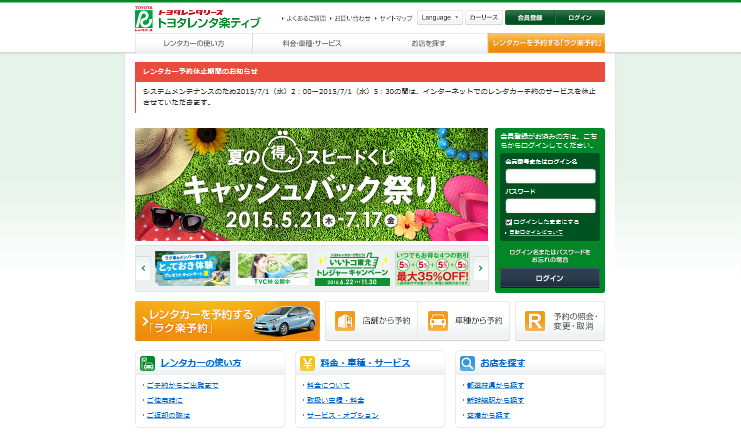The image size is (741, 435).
Task: Open the とっておき体験 campaign thumbnail
Action: click(x=192, y=268)
